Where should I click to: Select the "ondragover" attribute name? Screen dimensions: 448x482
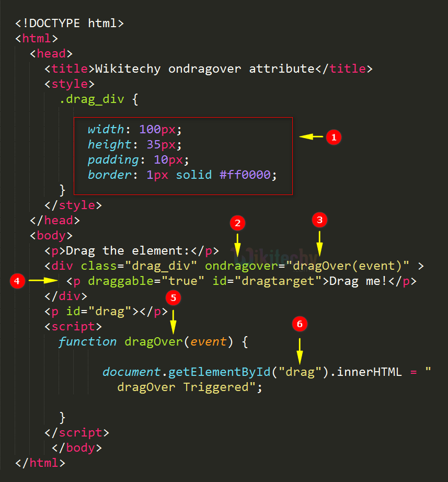242,266
